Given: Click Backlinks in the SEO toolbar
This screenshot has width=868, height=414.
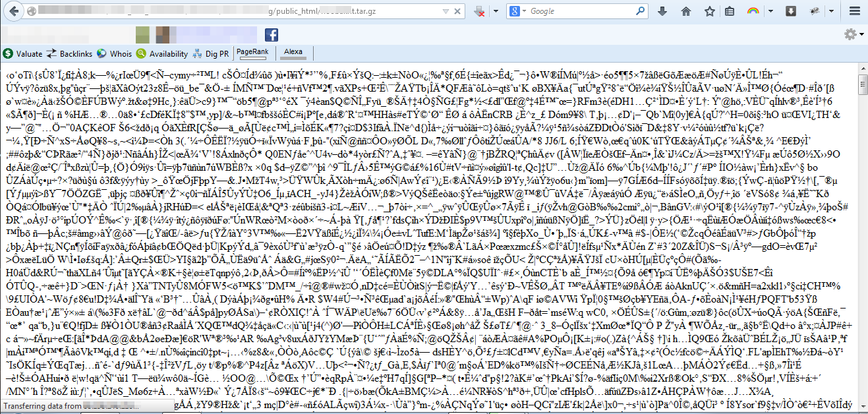Looking at the screenshot, I should coord(71,54).
